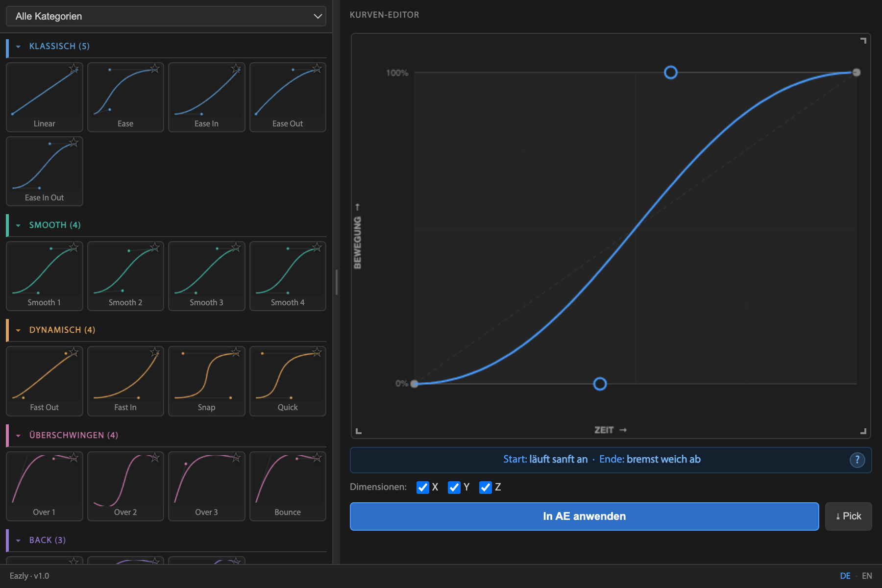
Task: Pick the Ease In Out preset
Action: 44,171
